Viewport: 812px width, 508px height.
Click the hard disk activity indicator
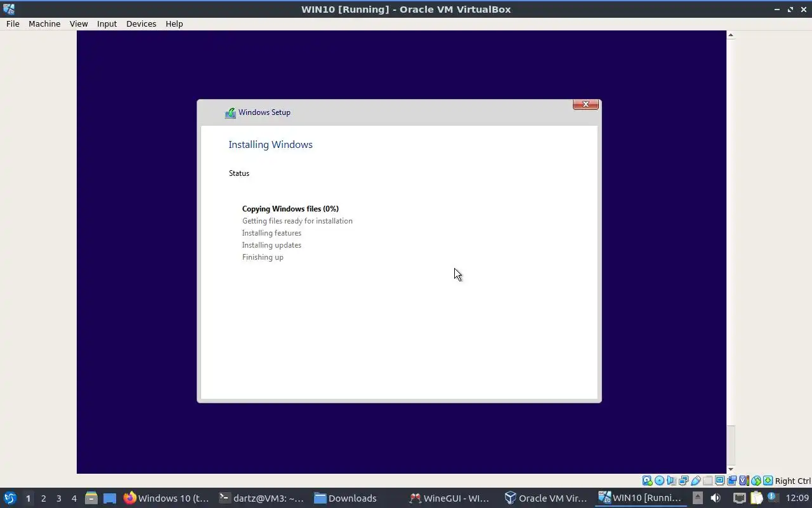click(648, 481)
